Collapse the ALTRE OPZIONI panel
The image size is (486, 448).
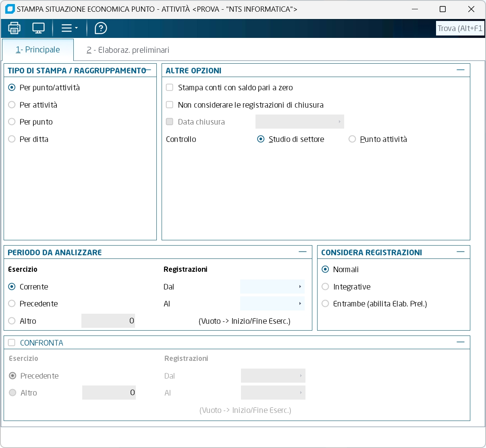(460, 70)
